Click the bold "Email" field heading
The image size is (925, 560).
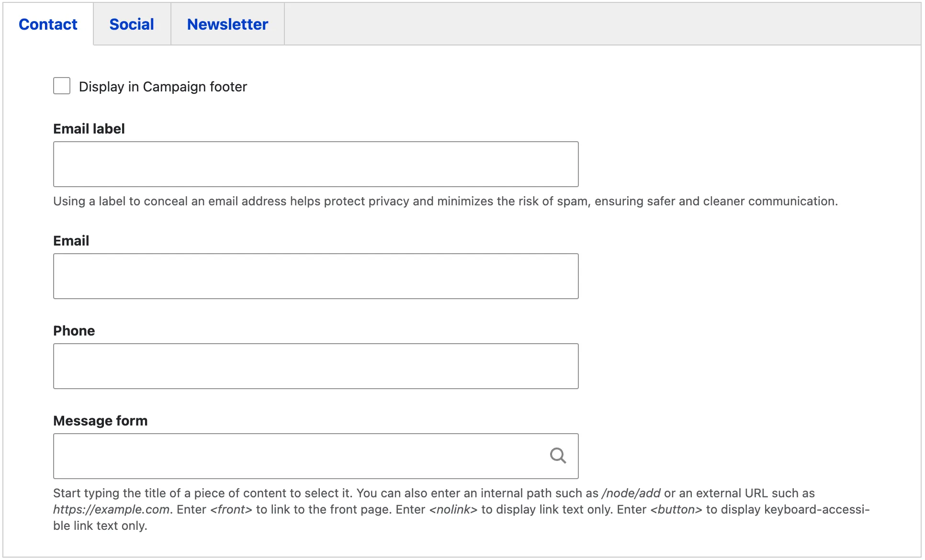(71, 241)
